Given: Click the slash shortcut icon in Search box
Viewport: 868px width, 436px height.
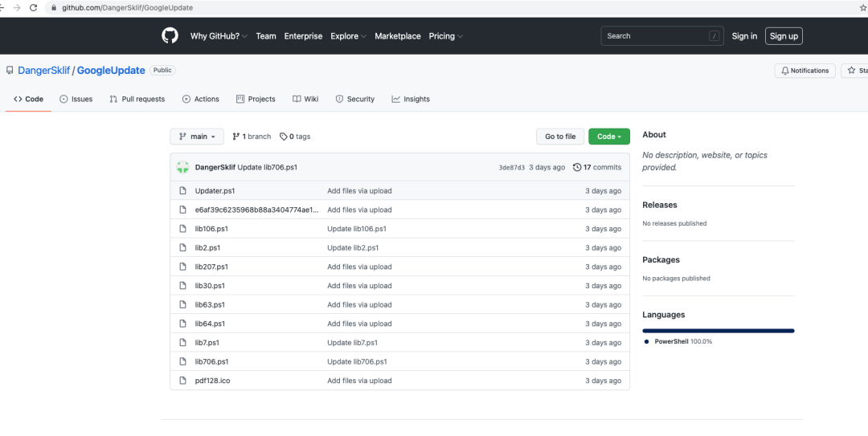Looking at the screenshot, I should click(x=714, y=36).
